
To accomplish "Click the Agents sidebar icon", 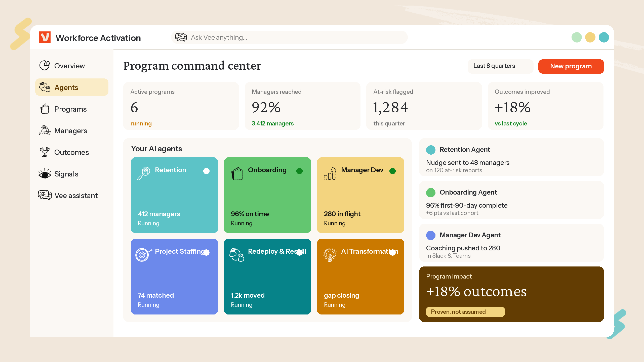I will coord(45,87).
